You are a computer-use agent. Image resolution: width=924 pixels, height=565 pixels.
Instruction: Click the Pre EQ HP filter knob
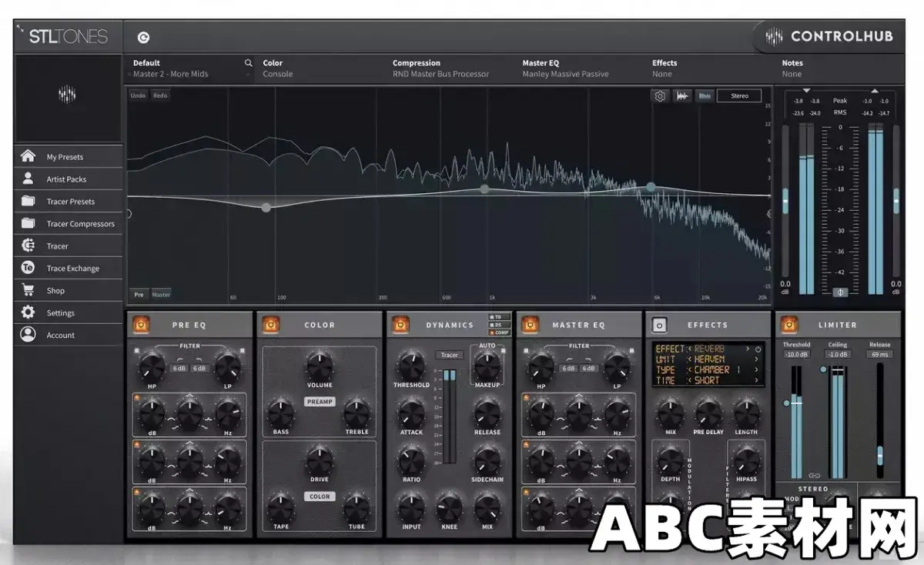click(152, 367)
